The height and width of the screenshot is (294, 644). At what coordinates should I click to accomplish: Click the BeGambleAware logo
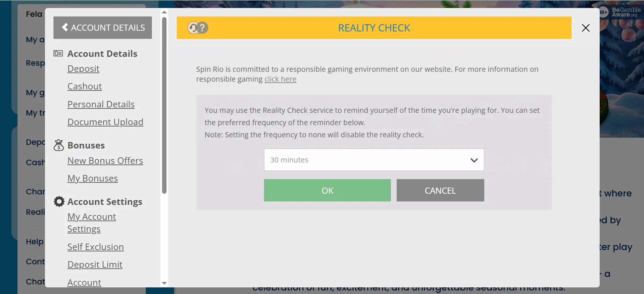coord(626,12)
